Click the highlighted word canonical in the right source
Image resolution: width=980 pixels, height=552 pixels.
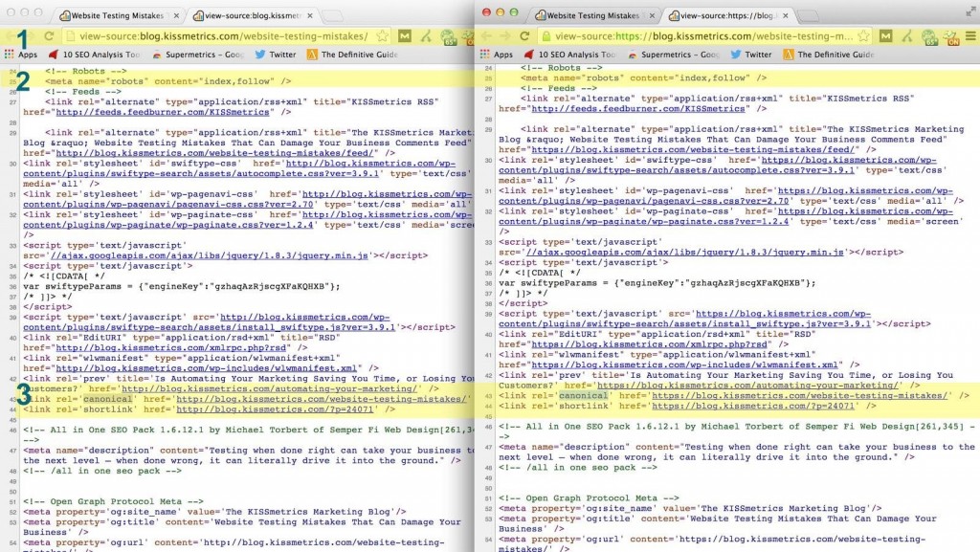(583, 395)
